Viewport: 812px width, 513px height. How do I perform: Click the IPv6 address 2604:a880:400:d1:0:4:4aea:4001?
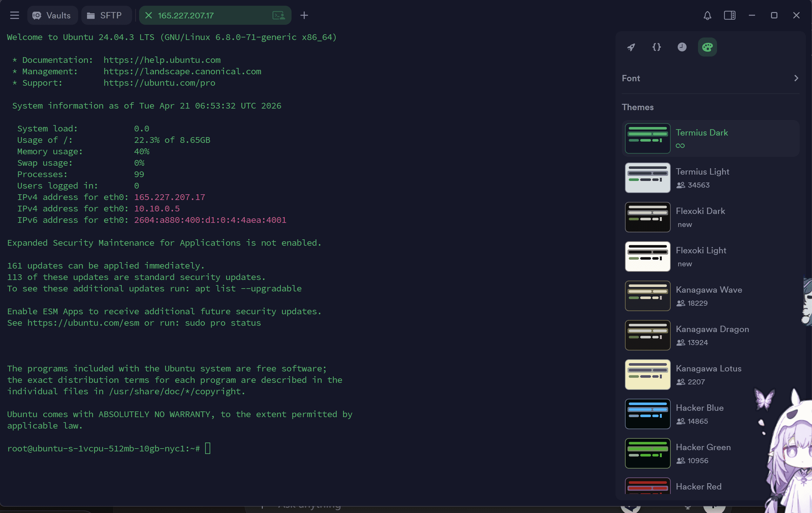tap(210, 220)
